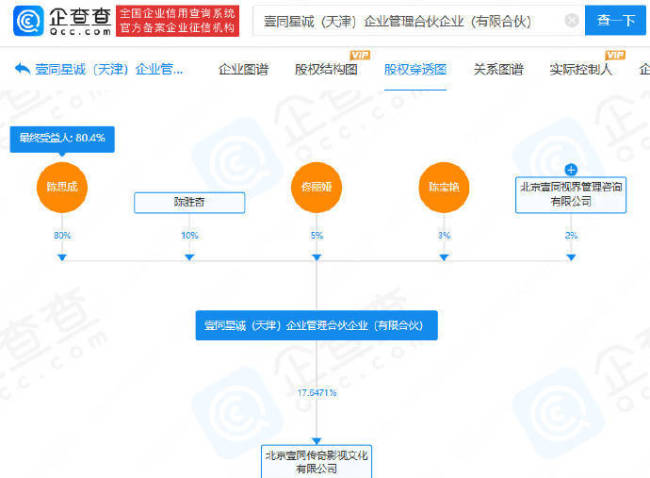The image size is (650, 478).
Task: Click the 最终受益人 80.4% label
Action: 62,139
